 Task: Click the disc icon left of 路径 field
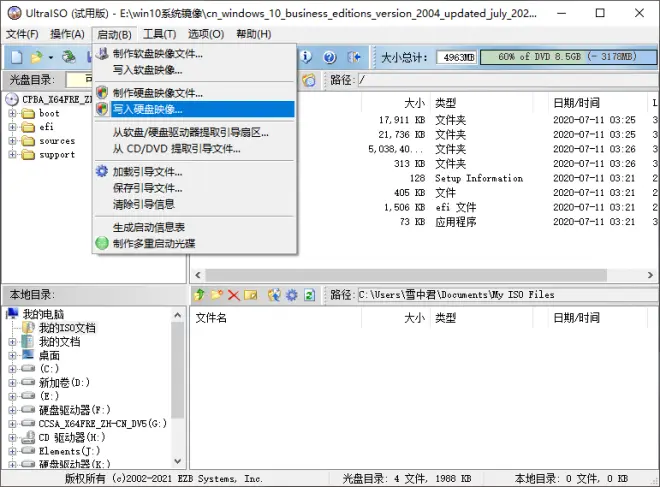(309, 80)
